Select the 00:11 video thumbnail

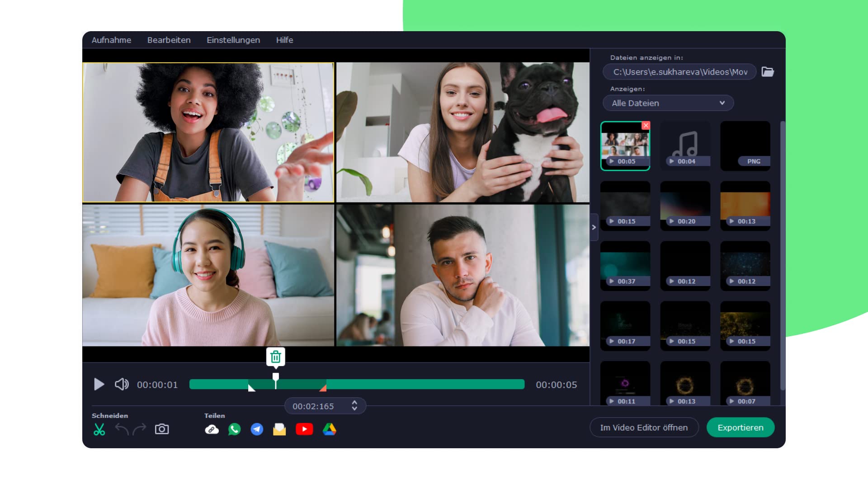pos(625,383)
